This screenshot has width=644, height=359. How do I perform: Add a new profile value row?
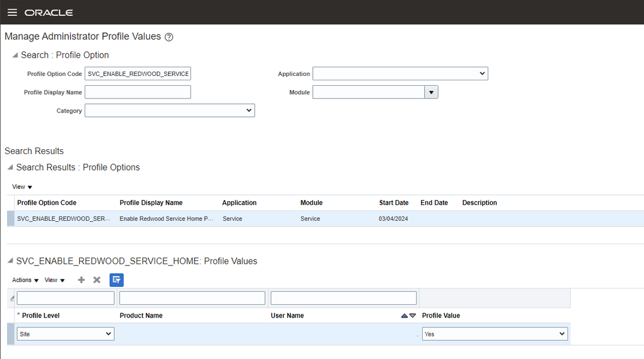81,280
